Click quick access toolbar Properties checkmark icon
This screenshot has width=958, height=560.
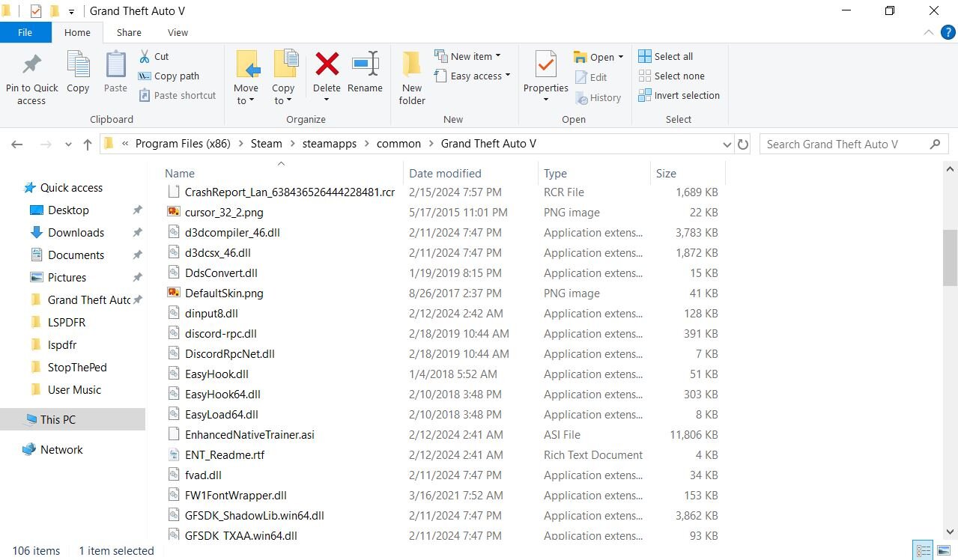(36, 11)
